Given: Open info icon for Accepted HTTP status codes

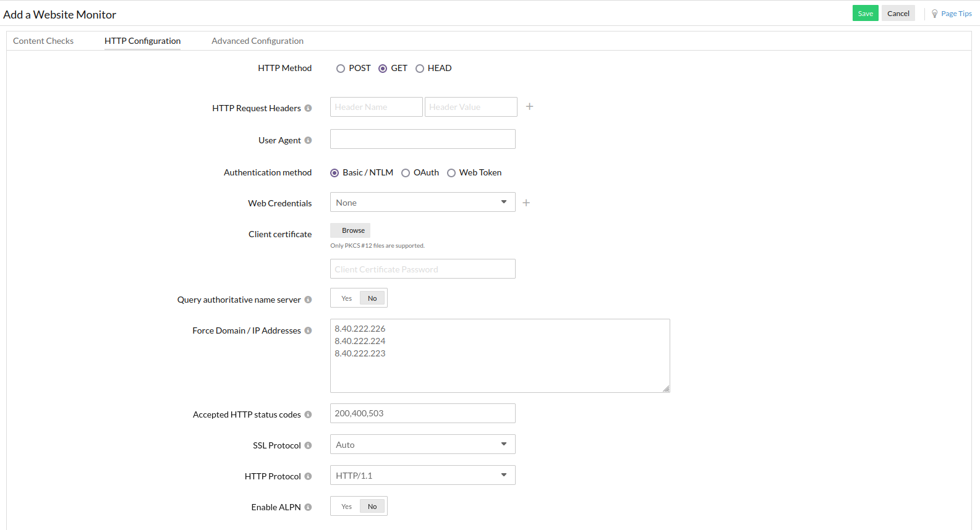Looking at the screenshot, I should 308,414.
